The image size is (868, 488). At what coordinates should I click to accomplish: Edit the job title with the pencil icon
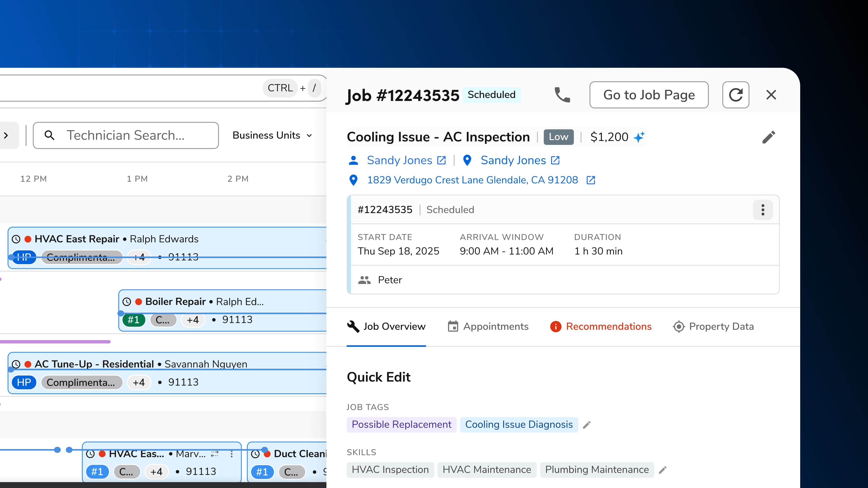(x=769, y=137)
